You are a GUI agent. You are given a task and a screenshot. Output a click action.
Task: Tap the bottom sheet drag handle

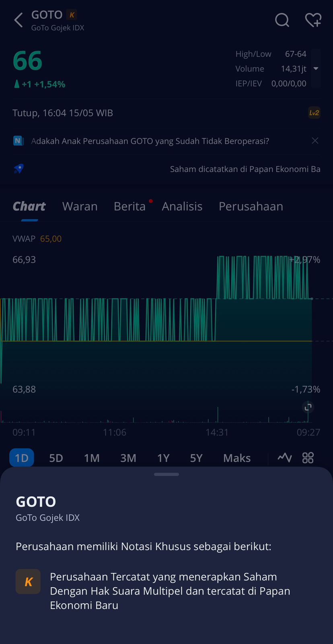(166, 474)
